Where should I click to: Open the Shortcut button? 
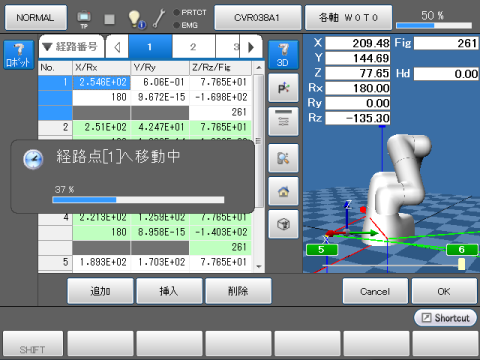[445, 318]
